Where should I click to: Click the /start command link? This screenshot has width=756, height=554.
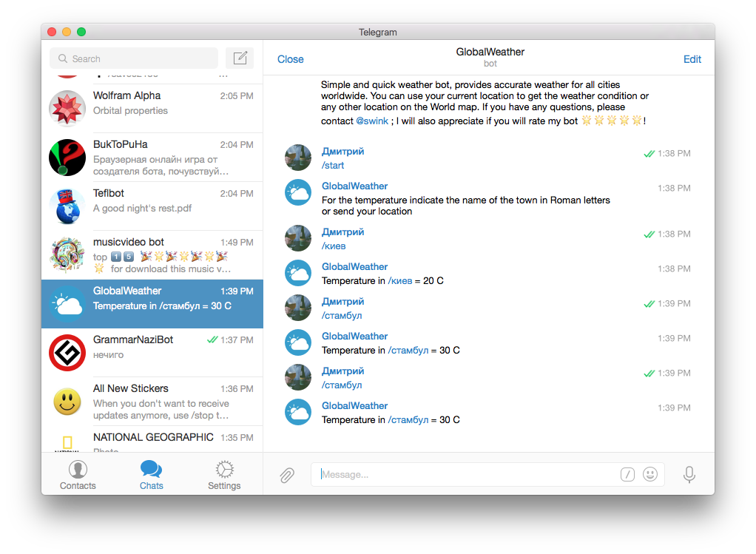(333, 166)
